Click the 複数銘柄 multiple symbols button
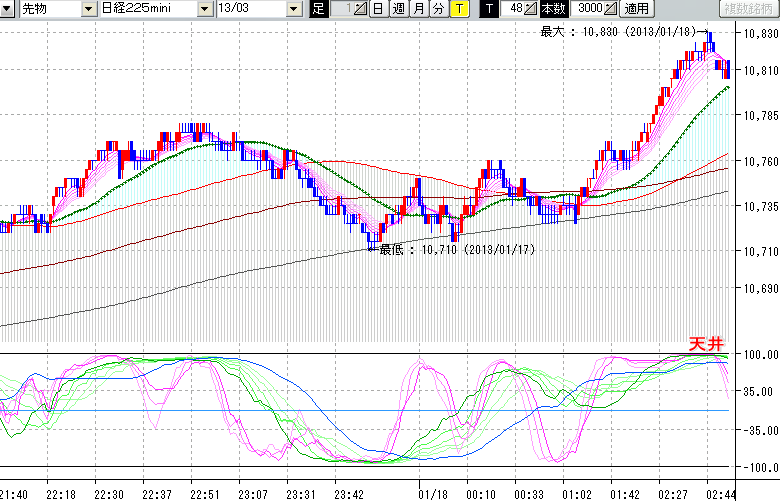 (749, 9)
